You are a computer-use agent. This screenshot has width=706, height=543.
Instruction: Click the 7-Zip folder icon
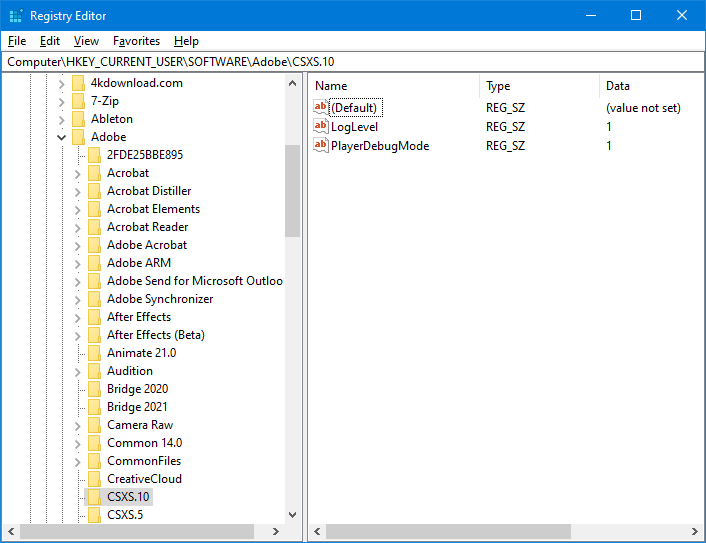tap(78, 101)
